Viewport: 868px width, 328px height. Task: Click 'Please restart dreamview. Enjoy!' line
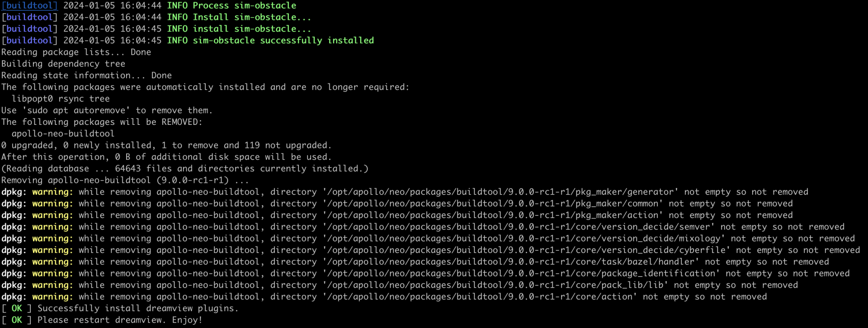[x=120, y=320]
